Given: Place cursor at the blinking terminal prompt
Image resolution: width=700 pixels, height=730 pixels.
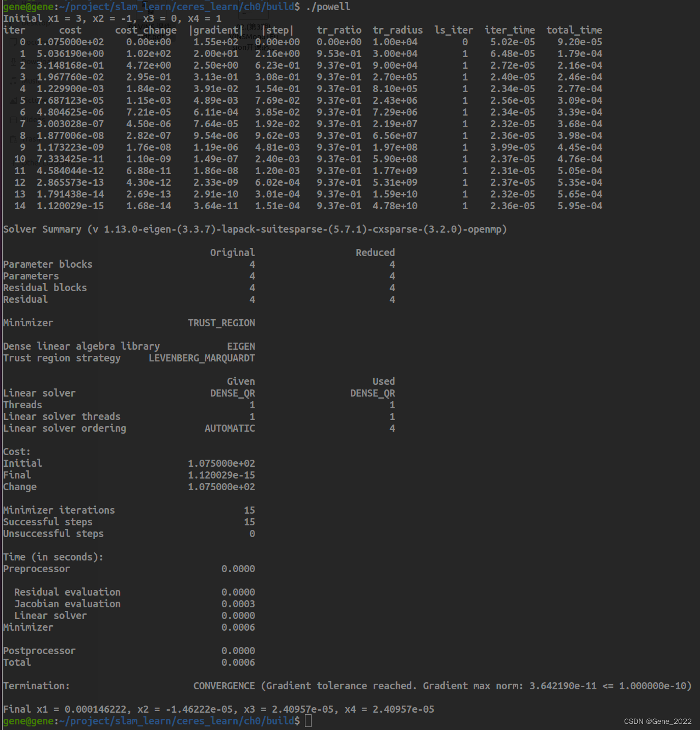Looking at the screenshot, I should tap(307, 721).
